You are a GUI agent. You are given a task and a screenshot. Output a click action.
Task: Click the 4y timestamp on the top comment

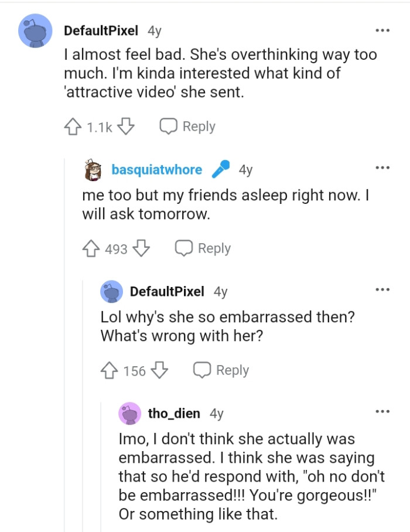pyautogui.click(x=138, y=29)
